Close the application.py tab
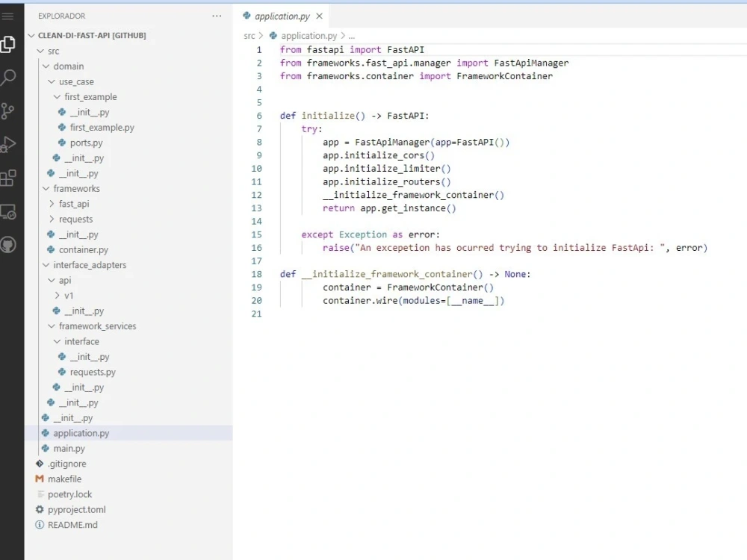This screenshot has width=747, height=560. (319, 15)
